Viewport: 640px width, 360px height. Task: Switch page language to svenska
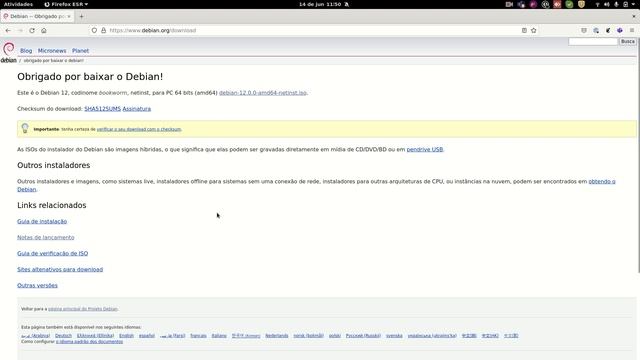coord(394,336)
